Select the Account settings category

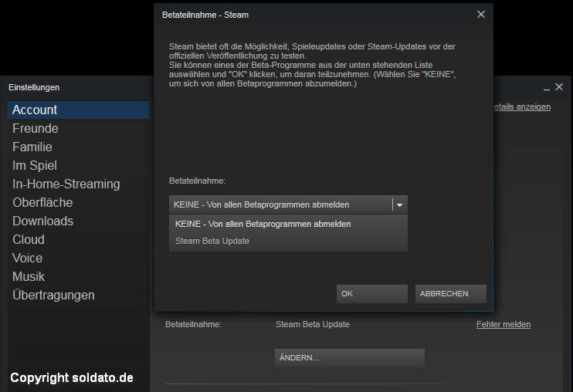[79, 110]
